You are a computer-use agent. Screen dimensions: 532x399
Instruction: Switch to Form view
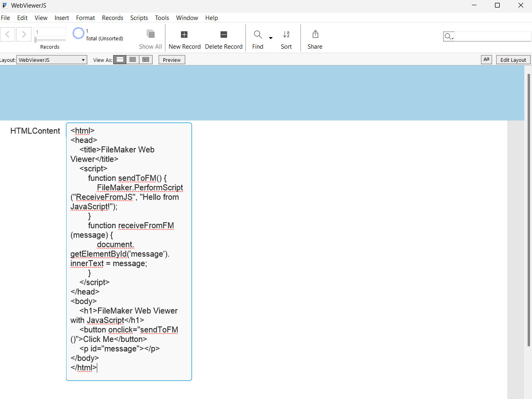pyautogui.click(x=120, y=59)
